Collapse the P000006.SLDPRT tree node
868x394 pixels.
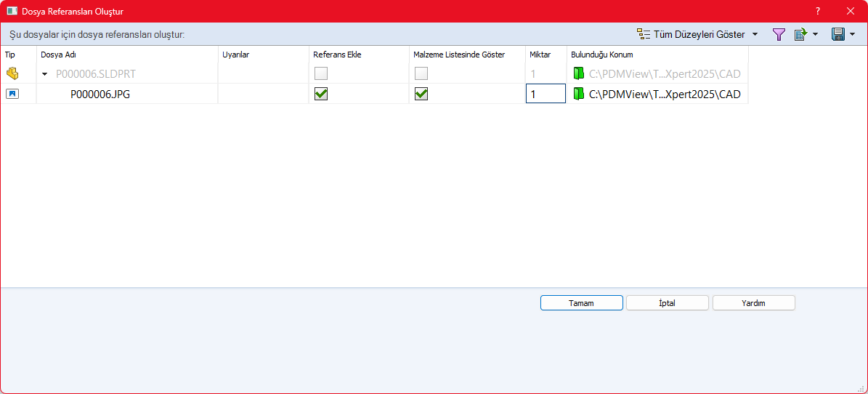point(45,74)
